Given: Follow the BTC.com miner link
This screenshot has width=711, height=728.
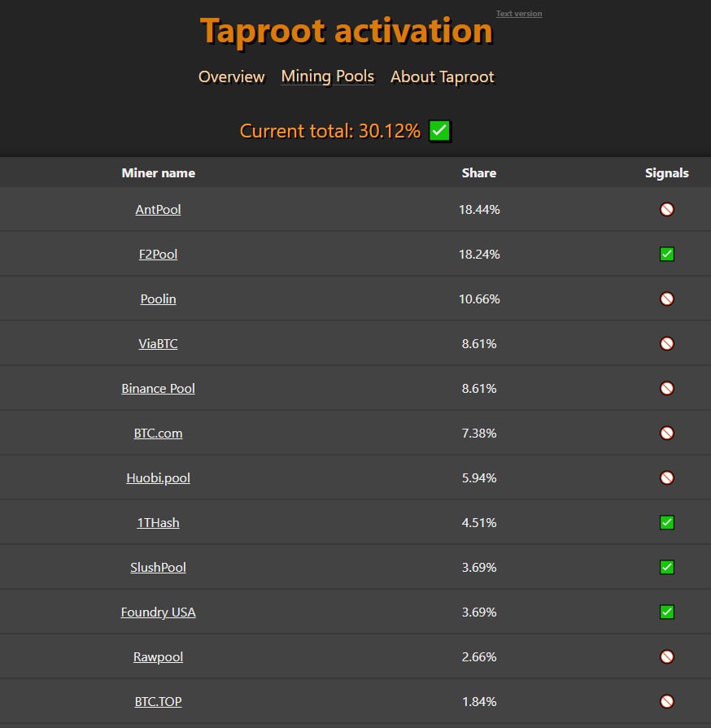Looking at the screenshot, I should pyautogui.click(x=159, y=434).
